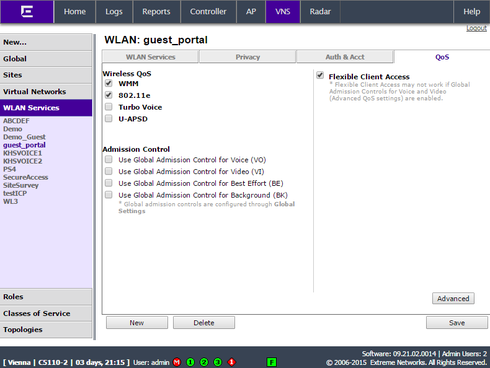
Task: Click the Logout link
Action: coord(476,28)
